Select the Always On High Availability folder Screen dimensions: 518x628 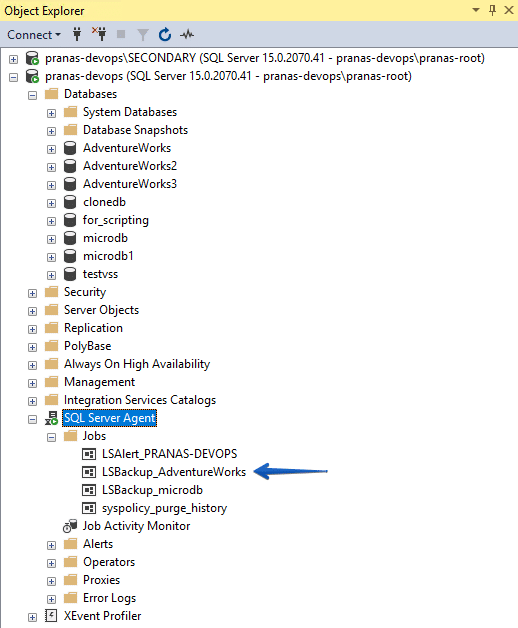[x=137, y=364]
